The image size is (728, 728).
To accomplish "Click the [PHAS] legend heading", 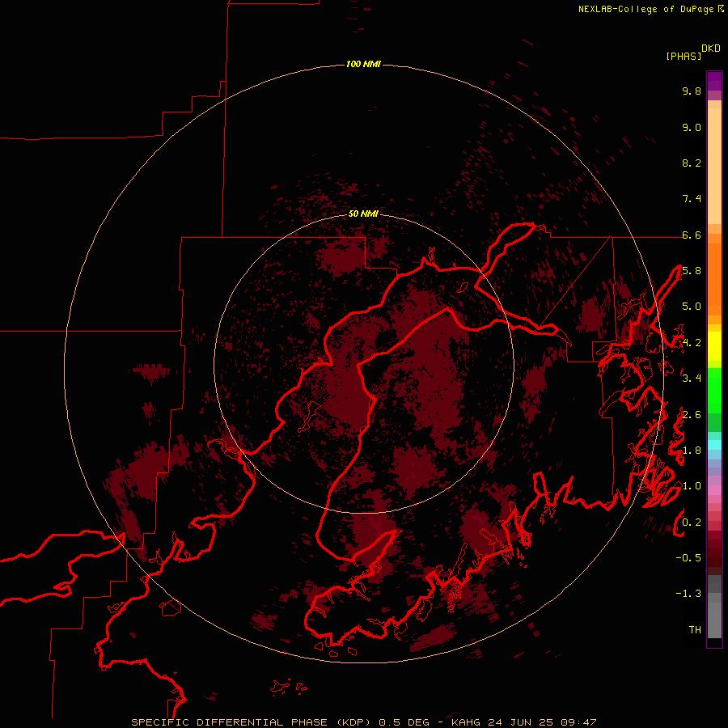I will click(x=684, y=56).
